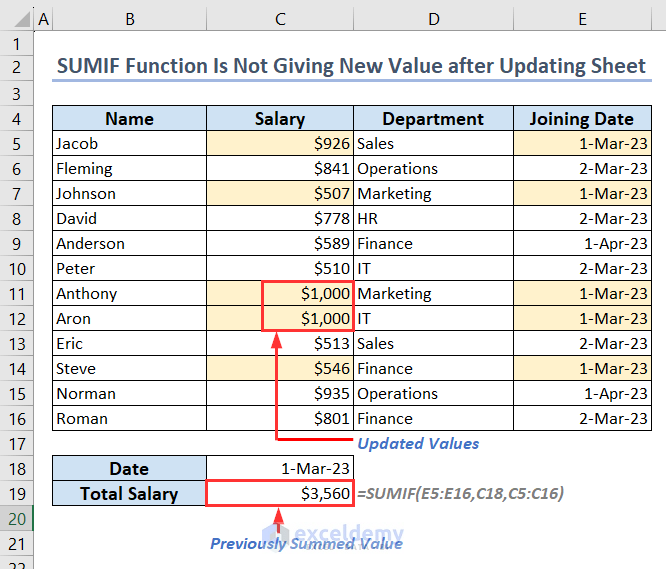The height and width of the screenshot is (569, 666).
Task: Select the date criteria cell 1-Mar-23 in row 18
Action: click(280, 468)
